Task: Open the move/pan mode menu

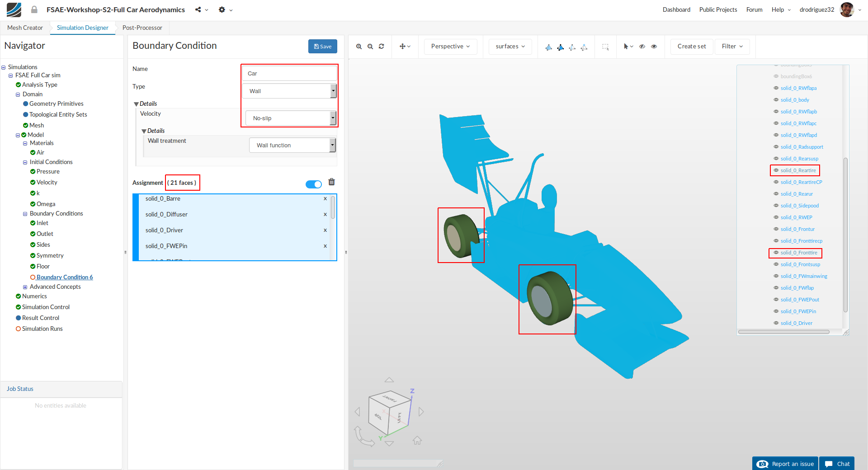Action: 405,47
